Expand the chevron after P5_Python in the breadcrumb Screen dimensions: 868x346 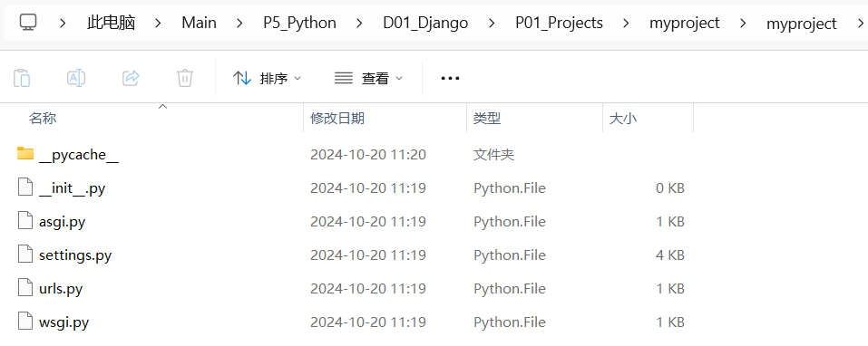359,23
